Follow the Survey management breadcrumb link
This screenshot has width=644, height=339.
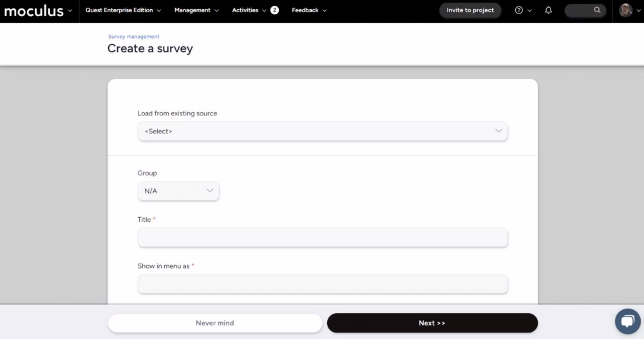coord(133,37)
